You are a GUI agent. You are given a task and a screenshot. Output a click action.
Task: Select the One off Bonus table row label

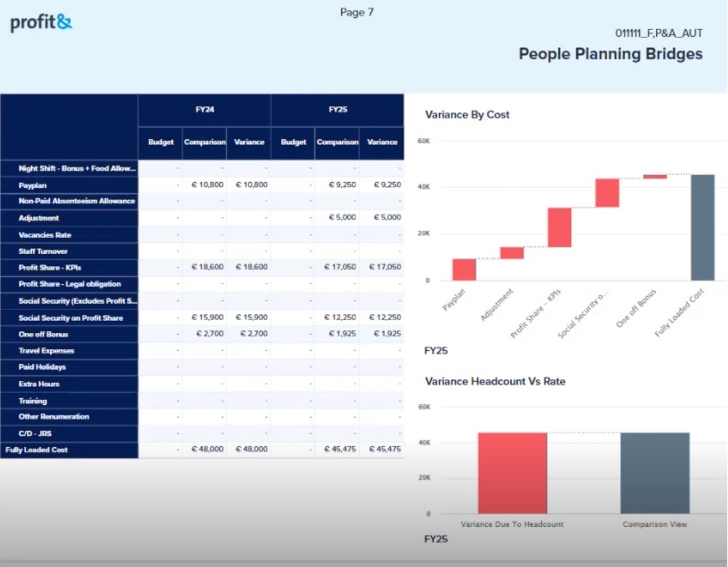tap(43, 334)
